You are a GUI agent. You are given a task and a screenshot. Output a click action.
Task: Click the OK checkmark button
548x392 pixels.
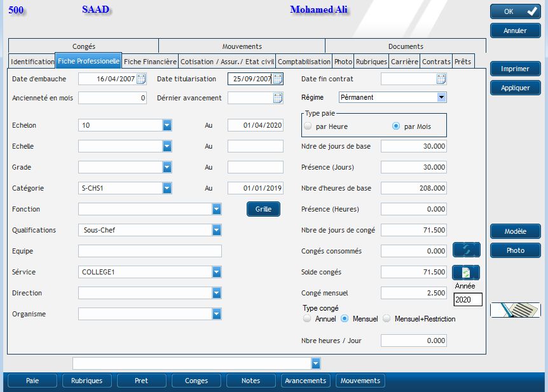515,11
